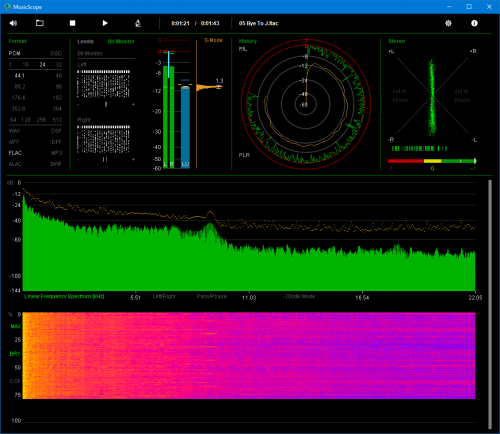Select the COF spectrogram label
Image resolution: width=500 pixels, height=434 pixels.
point(15,381)
